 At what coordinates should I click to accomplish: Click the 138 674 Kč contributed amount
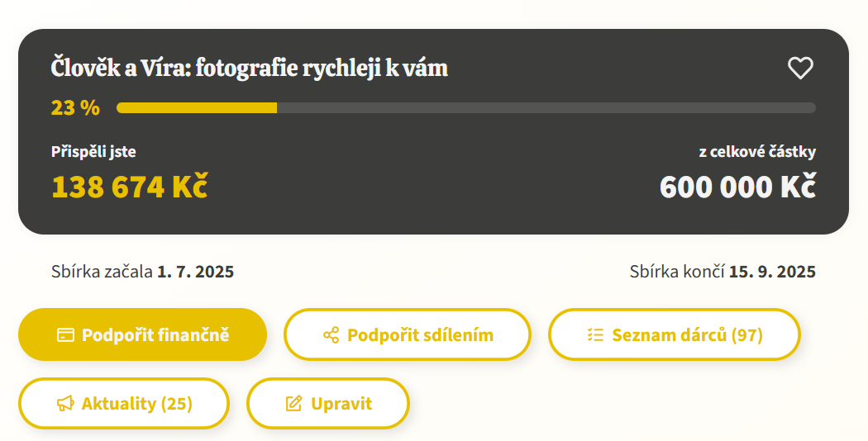(130, 187)
